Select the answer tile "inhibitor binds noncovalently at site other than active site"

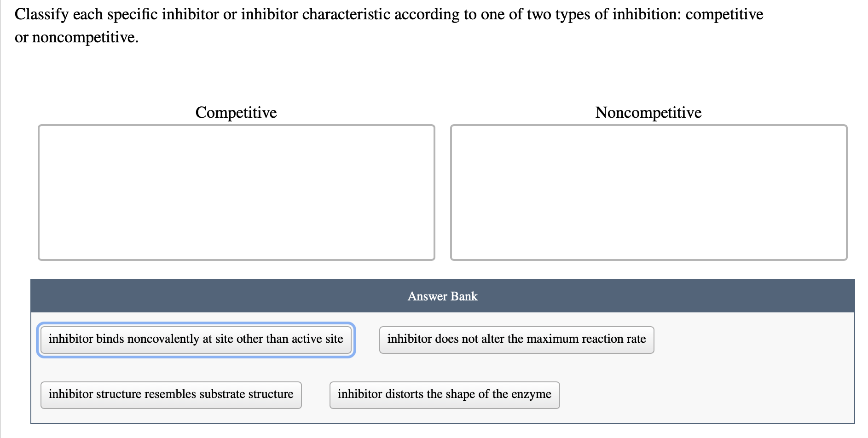197,340
